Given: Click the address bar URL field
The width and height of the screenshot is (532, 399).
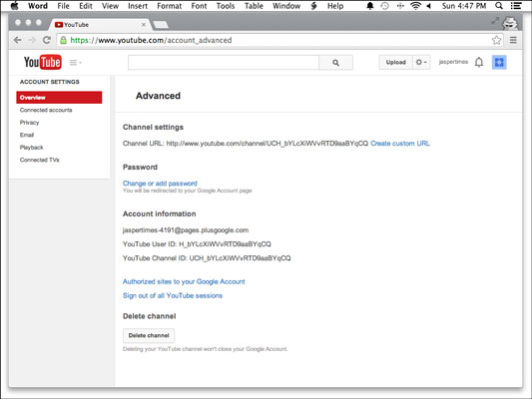Looking at the screenshot, I should 278,40.
